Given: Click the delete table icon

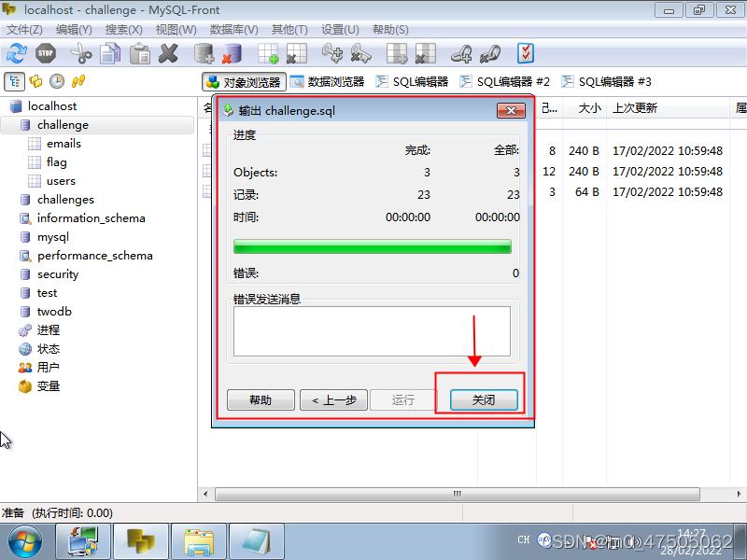Looking at the screenshot, I should tap(296, 53).
